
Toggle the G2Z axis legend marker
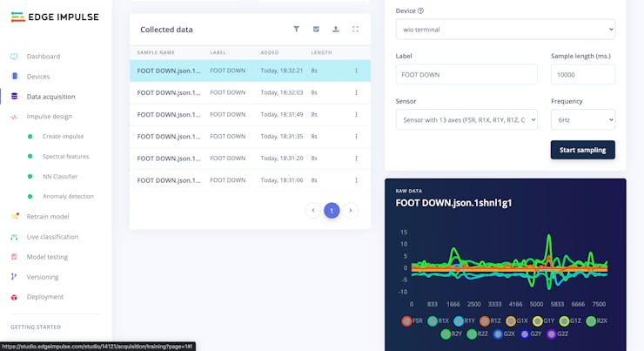[552, 334]
